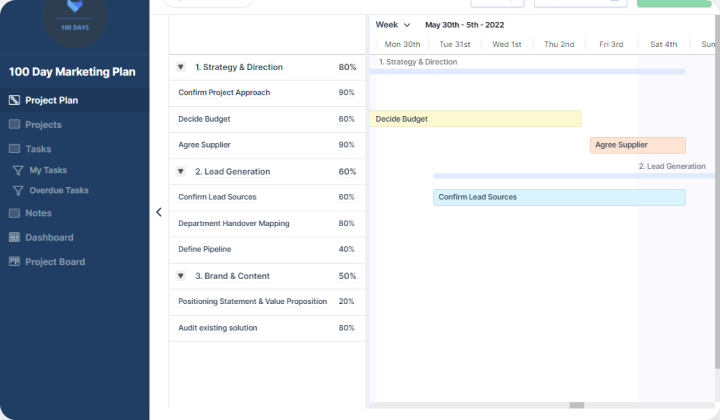Open the Week view dropdown

(x=392, y=25)
